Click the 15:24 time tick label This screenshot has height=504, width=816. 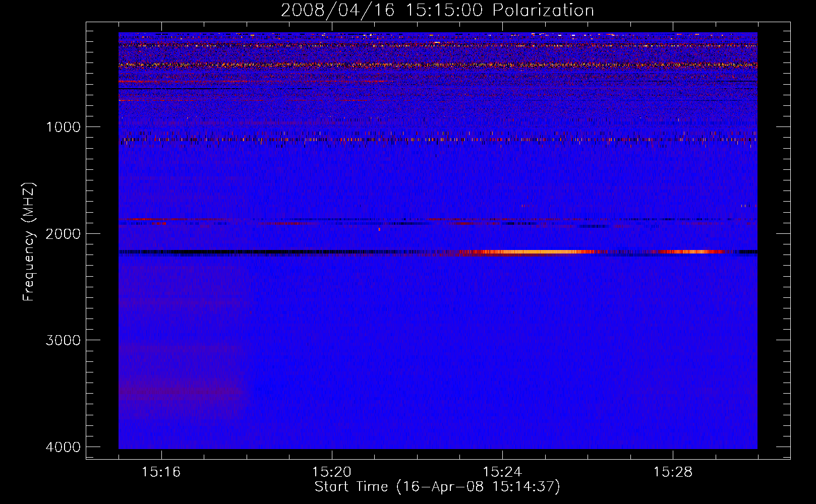pos(502,472)
